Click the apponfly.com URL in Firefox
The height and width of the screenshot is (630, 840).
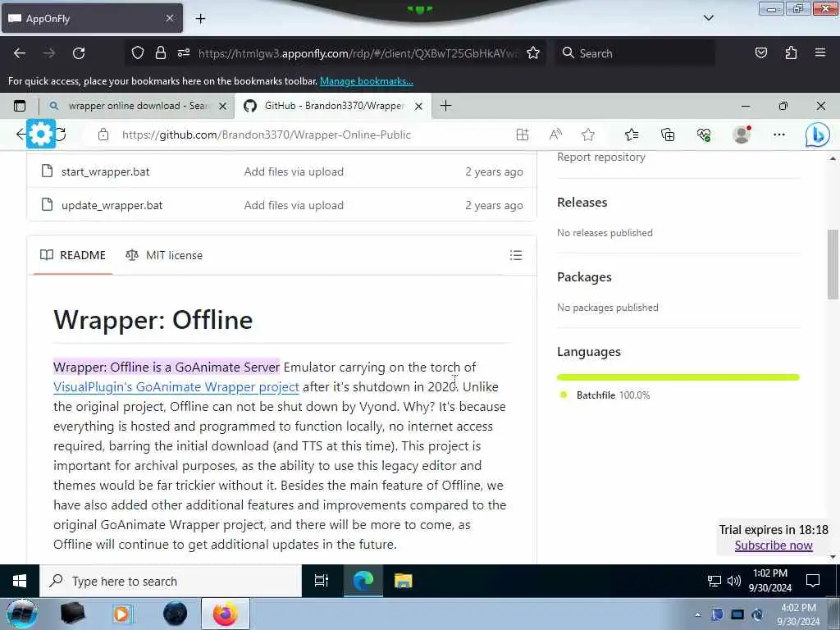tap(358, 53)
